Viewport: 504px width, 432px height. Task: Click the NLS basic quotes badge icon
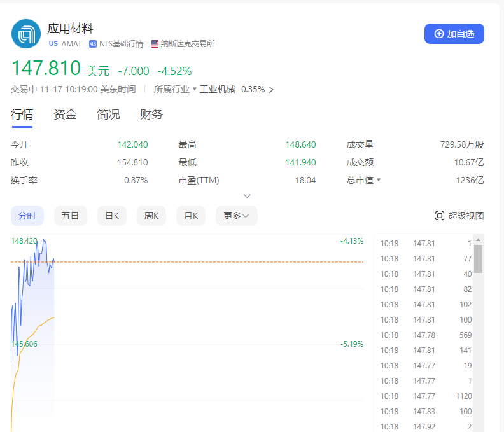[x=93, y=44]
